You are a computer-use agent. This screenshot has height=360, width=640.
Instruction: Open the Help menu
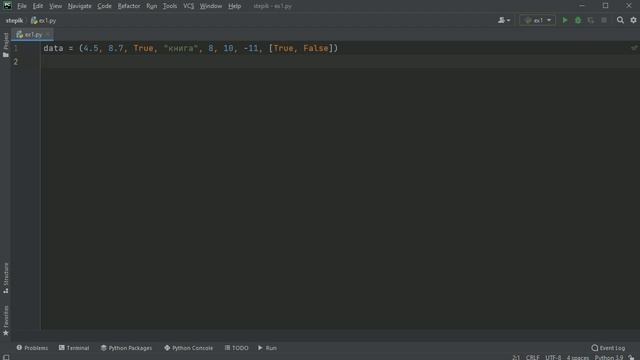(234, 6)
